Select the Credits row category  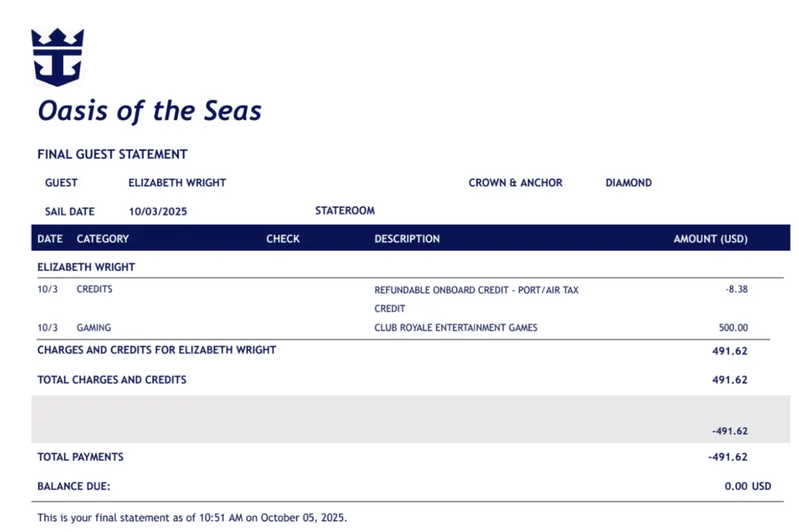[95, 290]
